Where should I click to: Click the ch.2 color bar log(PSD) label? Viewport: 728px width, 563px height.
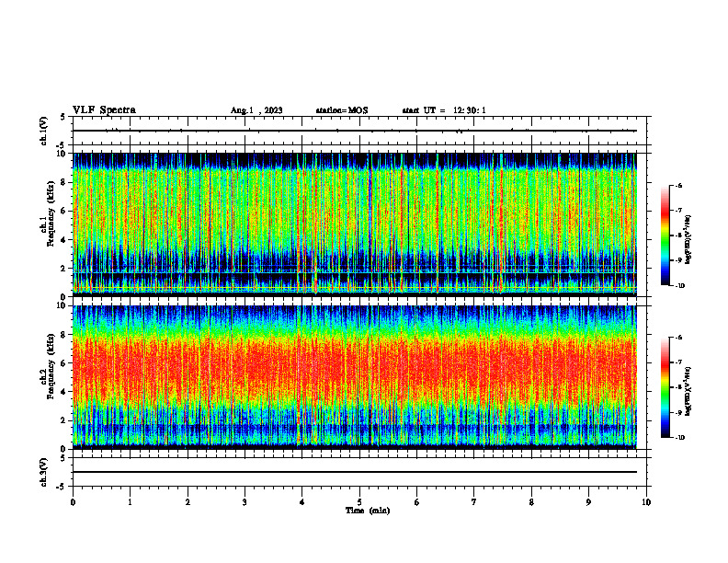tap(688, 392)
